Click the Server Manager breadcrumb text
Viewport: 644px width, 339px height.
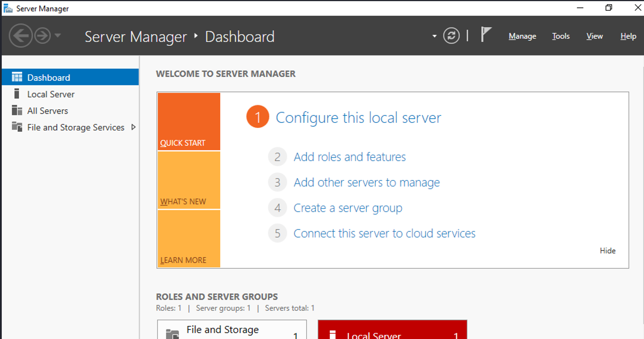click(136, 37)
